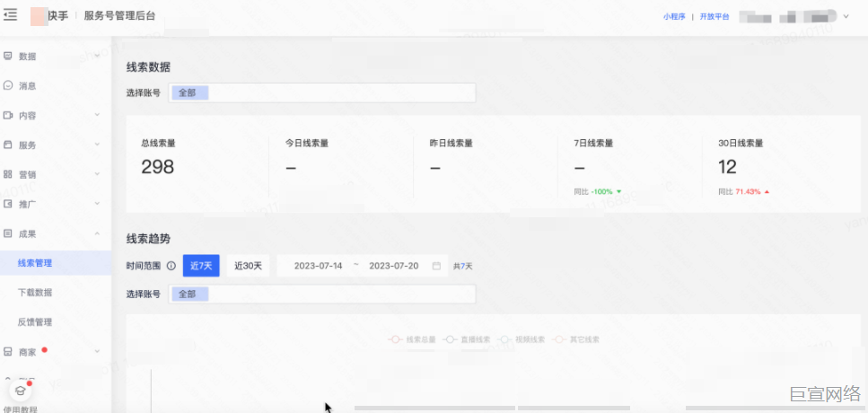Open the calendar icon in date range
Viewport: 868px width, 413px height.
tap(436, 266)
